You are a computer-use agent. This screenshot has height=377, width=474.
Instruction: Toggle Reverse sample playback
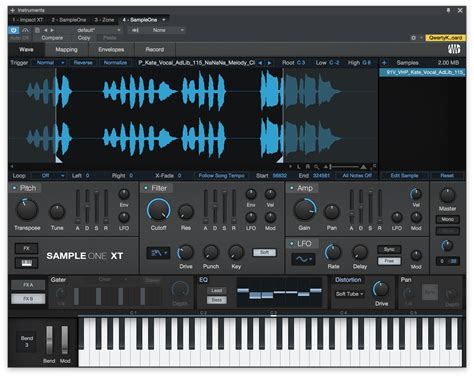tap(83, 63)
